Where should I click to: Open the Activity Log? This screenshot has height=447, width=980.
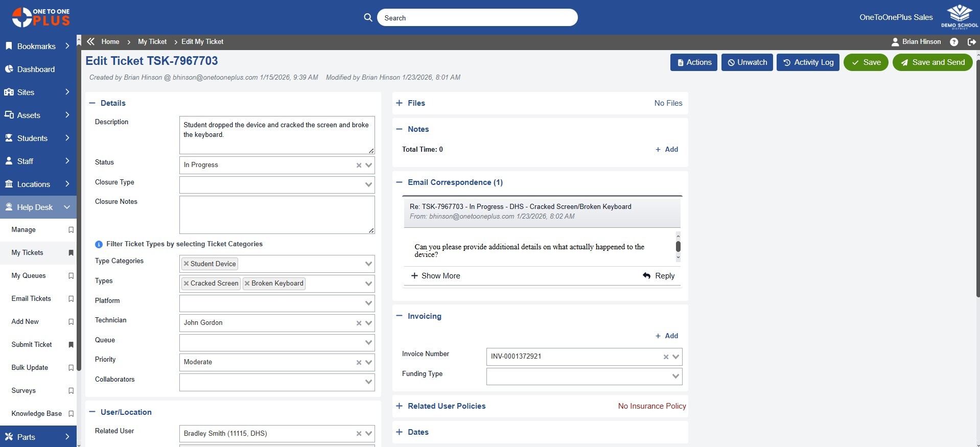(x=807, y=62)
